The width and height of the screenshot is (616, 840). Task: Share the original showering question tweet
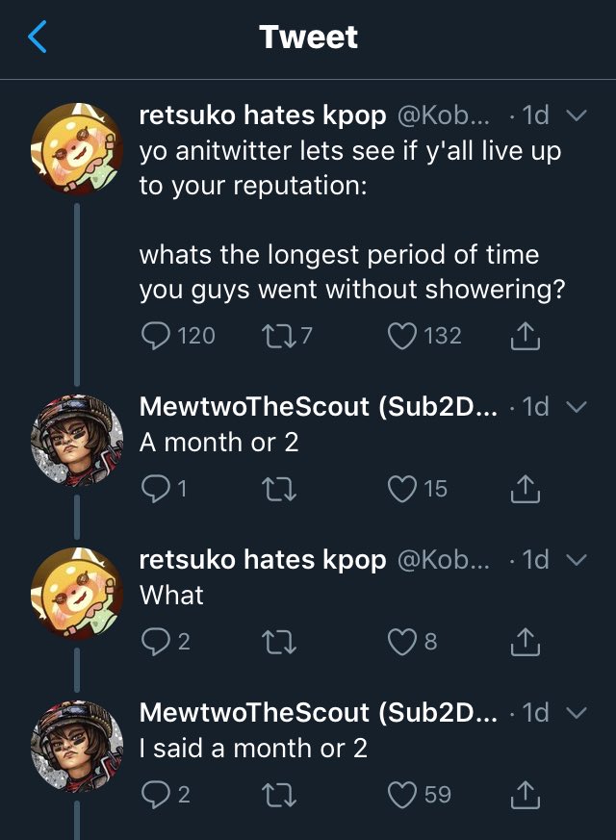[x=522, y=335]
